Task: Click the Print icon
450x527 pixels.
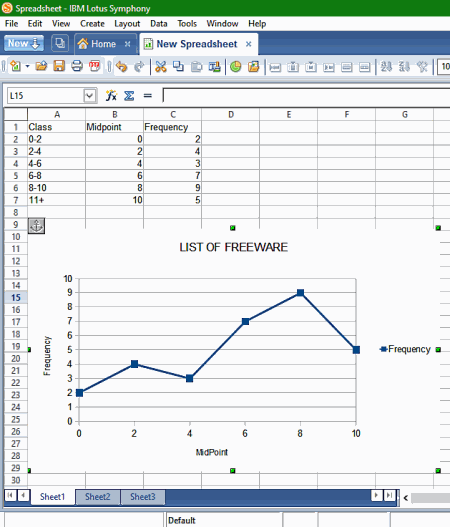Action: pos(77,66)
